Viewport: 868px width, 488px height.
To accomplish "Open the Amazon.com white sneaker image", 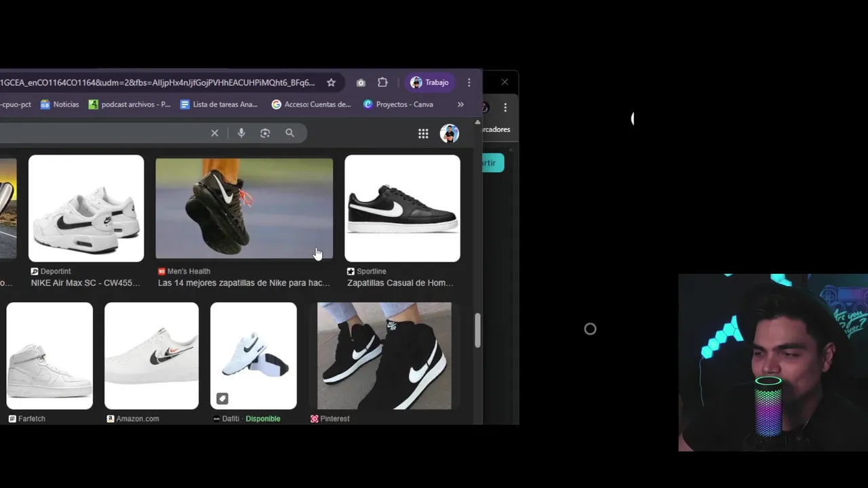I will (151, 356).
